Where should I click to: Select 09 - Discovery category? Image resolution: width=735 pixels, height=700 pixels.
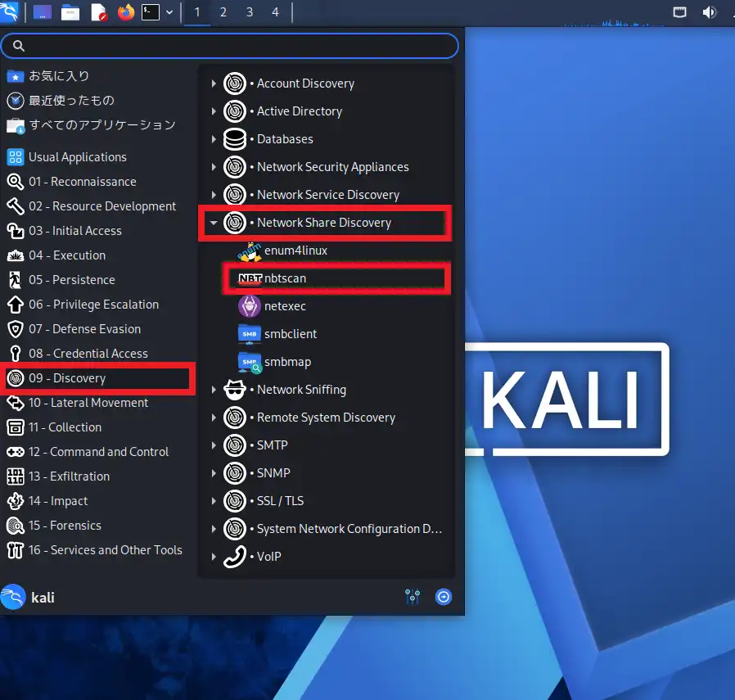(x=98, y=378)
